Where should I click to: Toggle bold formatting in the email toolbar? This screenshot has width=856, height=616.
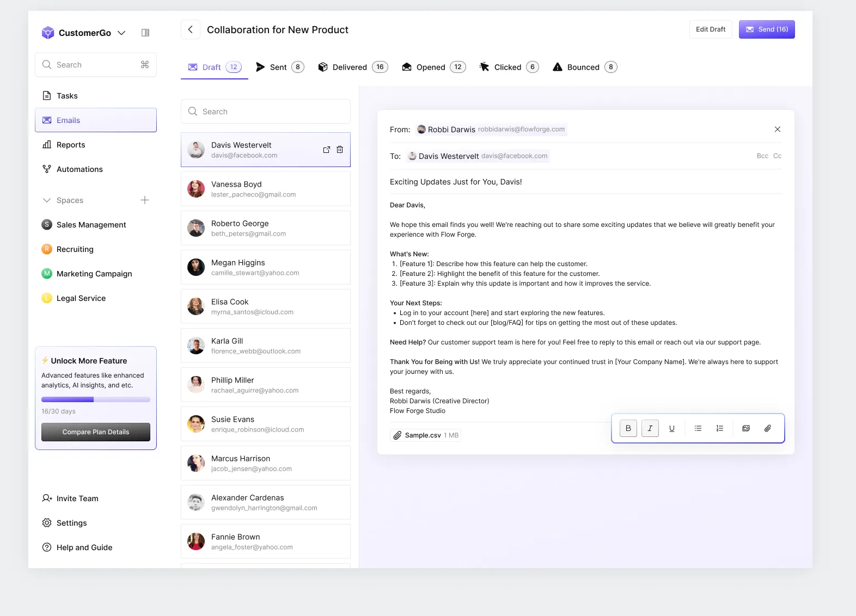[x=628, y=428]
